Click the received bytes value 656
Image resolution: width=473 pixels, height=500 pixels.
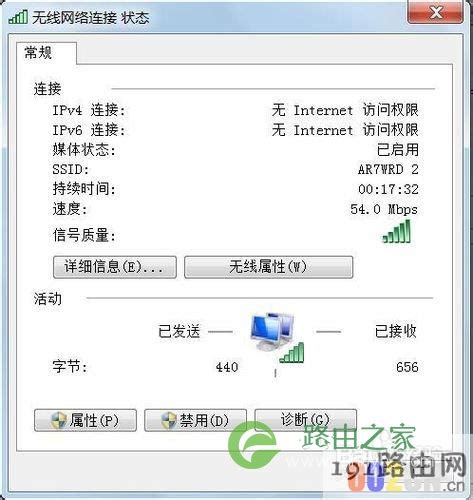(x=407, y=367)
